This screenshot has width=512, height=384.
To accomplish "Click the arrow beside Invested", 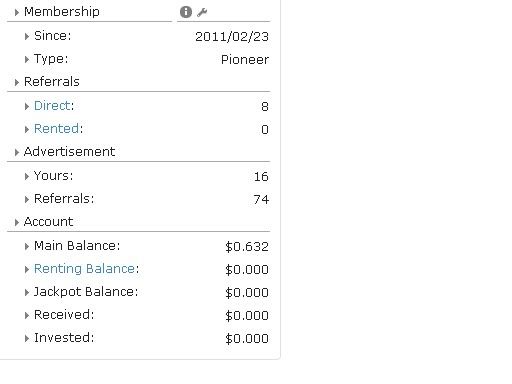I will (27, 338).
